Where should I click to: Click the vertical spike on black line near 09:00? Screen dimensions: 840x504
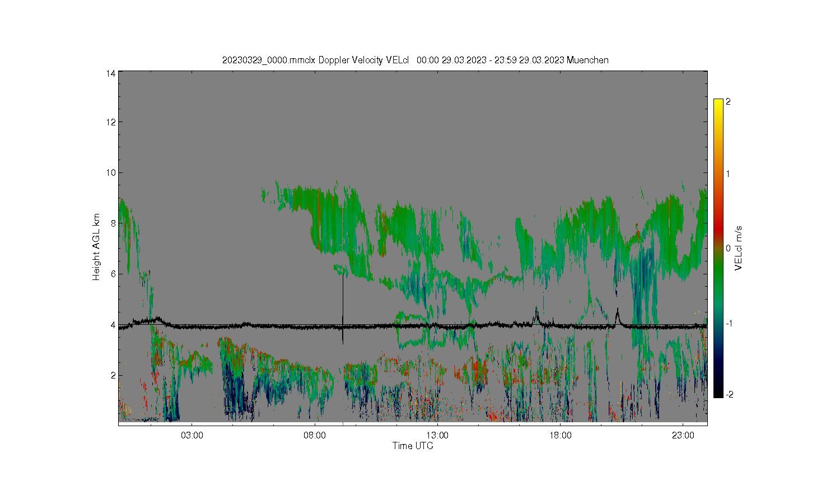click(x=342, y=308)
